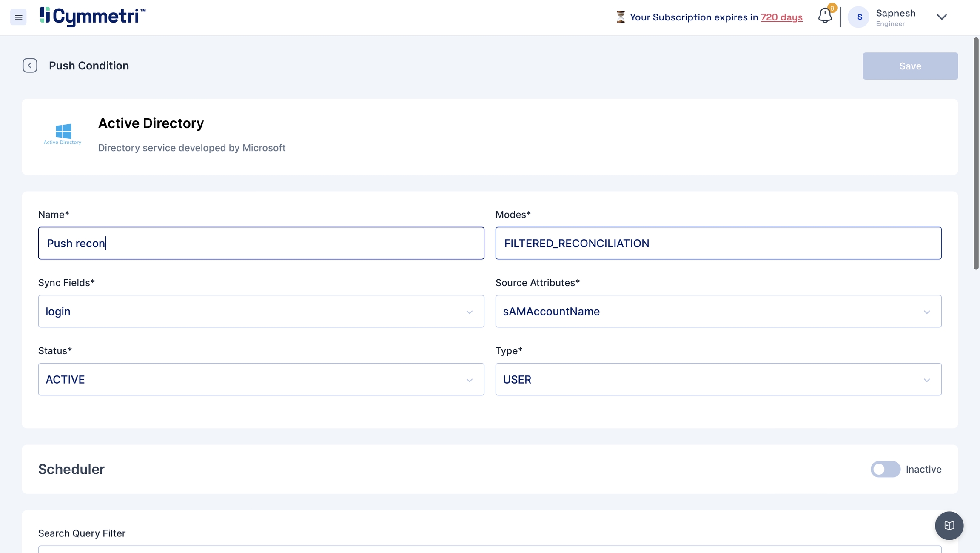Open the Source Attributes dropdown
The height and width of the screenshot is (553, 980).
[x=718, y=311]
